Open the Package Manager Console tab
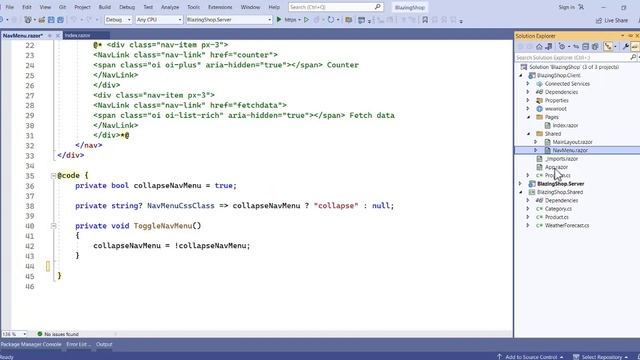640x360 pixels. click(31, 344)
